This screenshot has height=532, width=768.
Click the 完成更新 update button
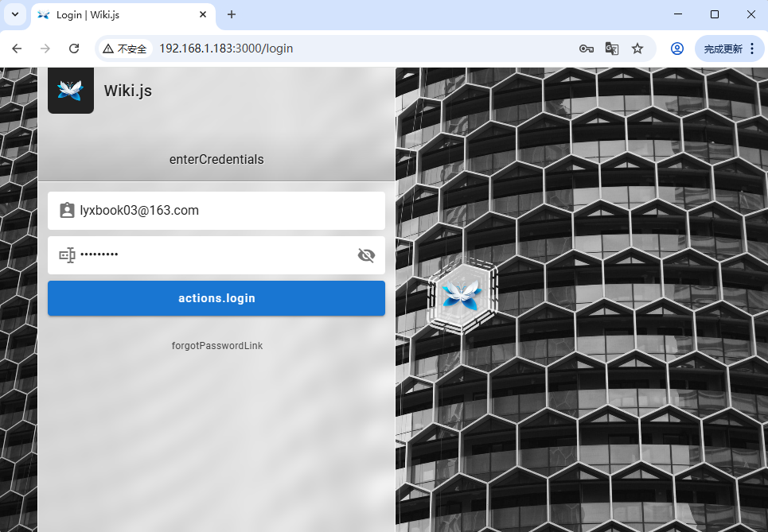click(x=723, y=49)
